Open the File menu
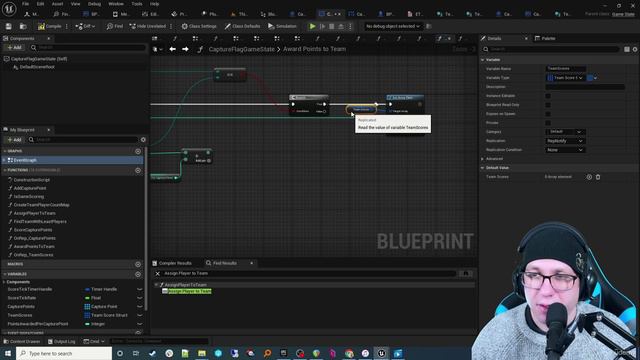640x360 pixels. 25,4
